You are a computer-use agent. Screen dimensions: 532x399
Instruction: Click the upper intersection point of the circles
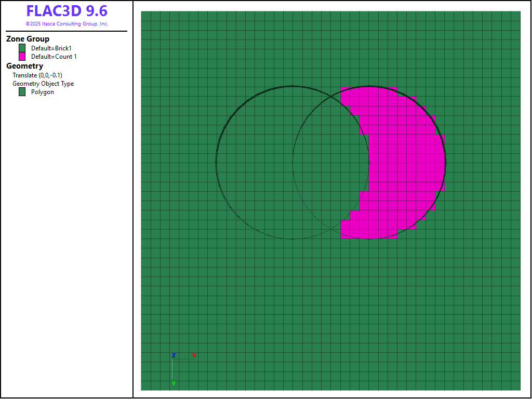(331, 97)
